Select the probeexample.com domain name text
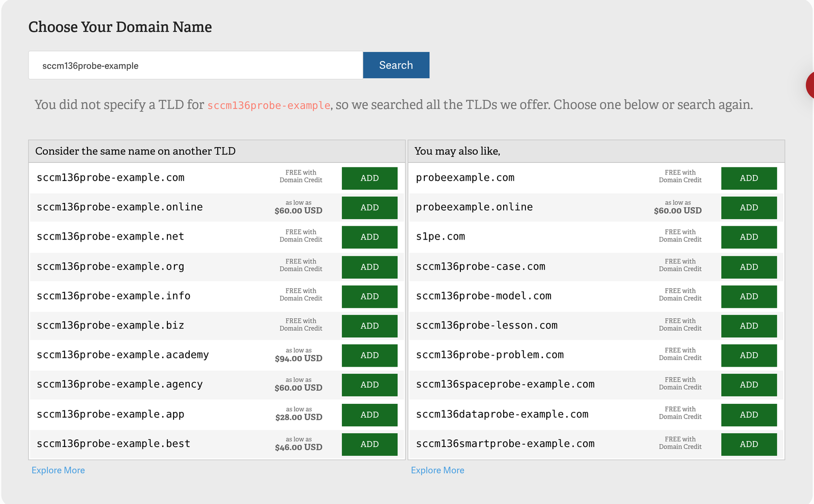The height and width of the screenshot is (504, 814). [465, 178]
